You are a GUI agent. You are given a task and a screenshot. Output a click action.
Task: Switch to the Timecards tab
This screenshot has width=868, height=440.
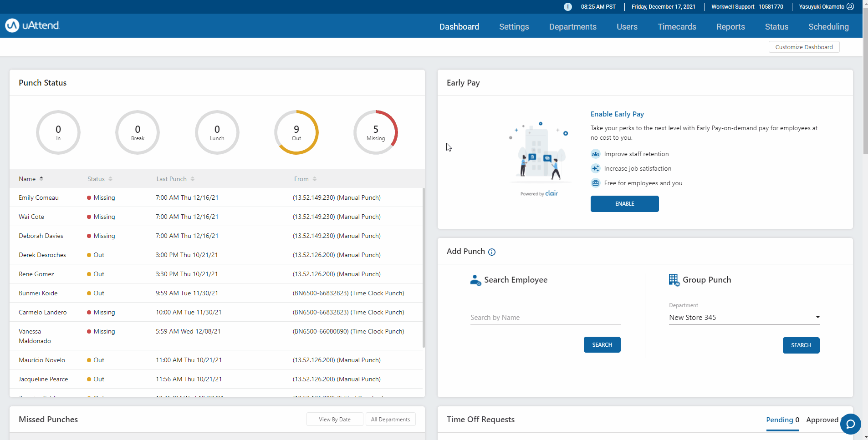[677, 26]
